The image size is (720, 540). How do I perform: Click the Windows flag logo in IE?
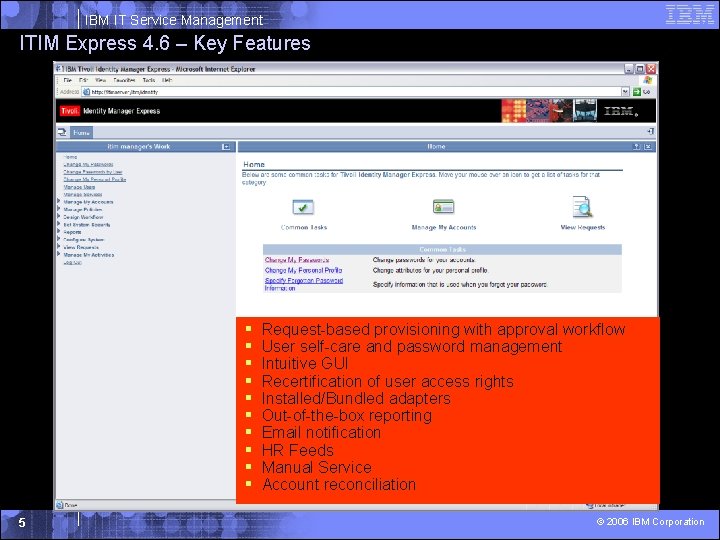tap(647, 80)
